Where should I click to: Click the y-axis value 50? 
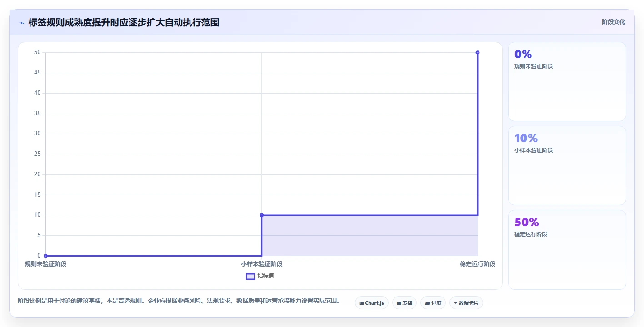pos(37,52)
